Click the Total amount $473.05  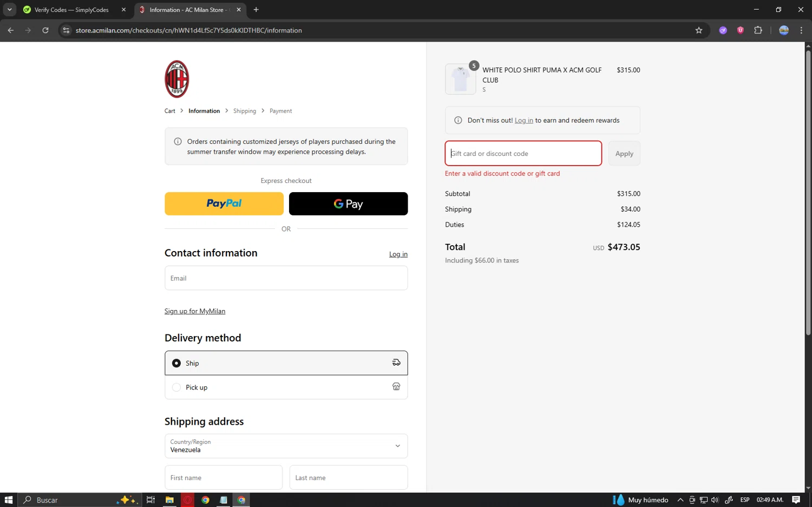point(624,247)
